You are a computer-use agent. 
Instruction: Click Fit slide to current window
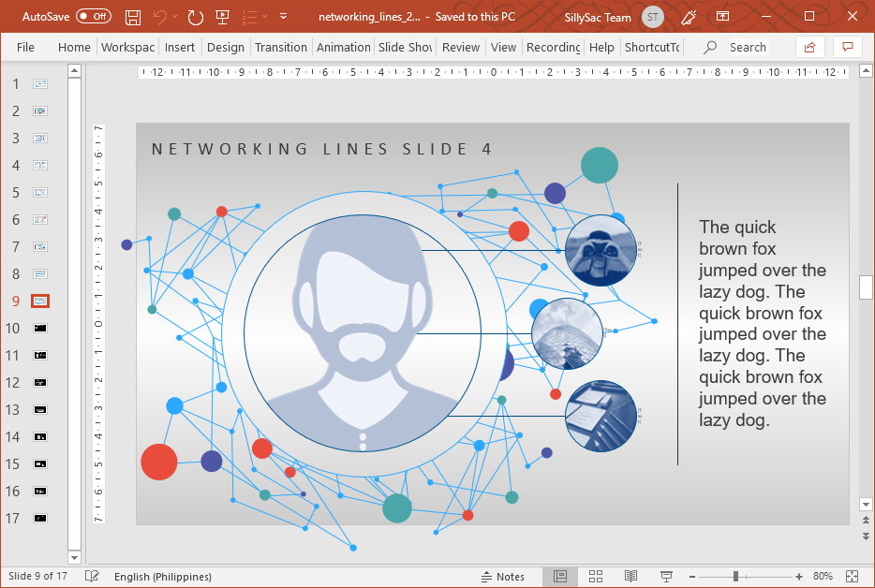pyautogui.click(x=853, y=577)
